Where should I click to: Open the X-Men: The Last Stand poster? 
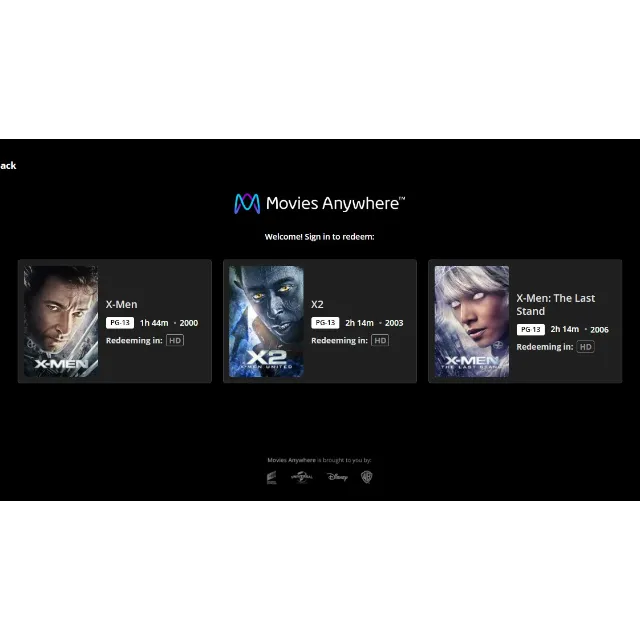pos(471,321)
